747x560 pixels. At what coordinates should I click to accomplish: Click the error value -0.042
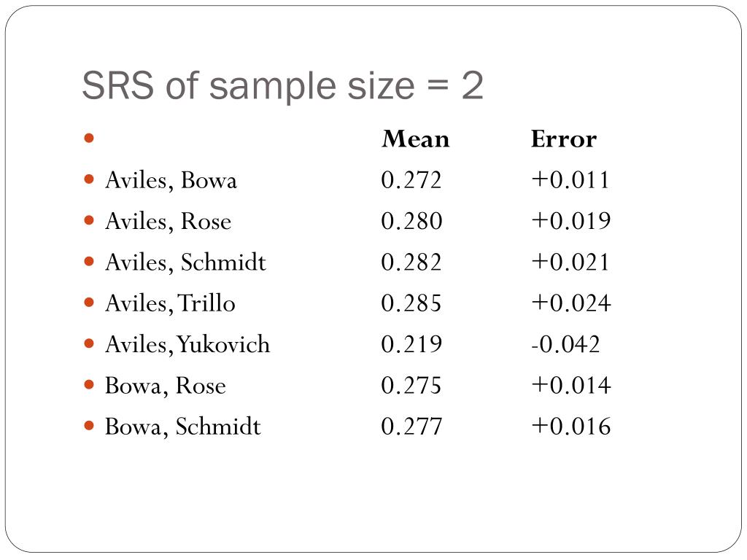(565, 344)
